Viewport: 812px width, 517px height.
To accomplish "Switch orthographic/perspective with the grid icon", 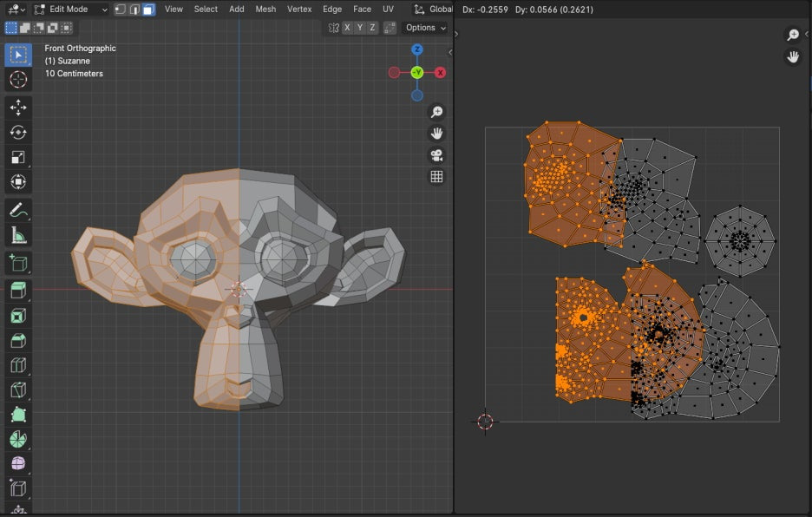I will pos(436,177).
